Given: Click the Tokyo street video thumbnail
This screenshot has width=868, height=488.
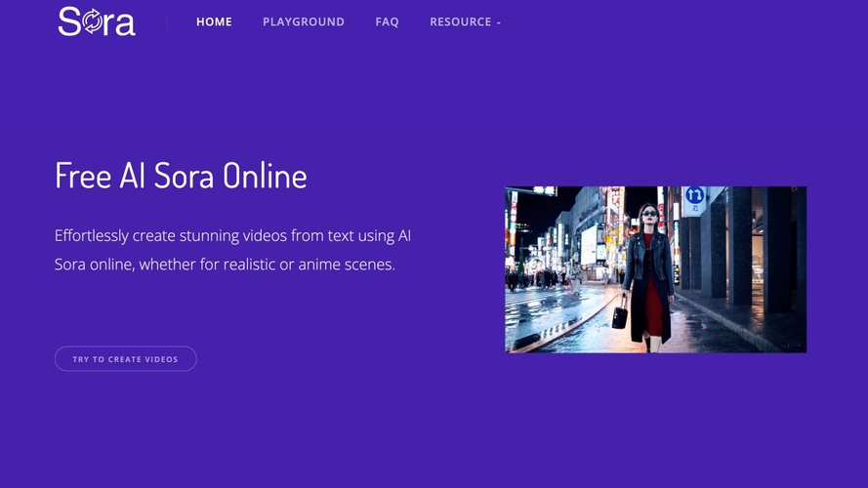Looking at the screenshot, I should (x=655, y=269).
